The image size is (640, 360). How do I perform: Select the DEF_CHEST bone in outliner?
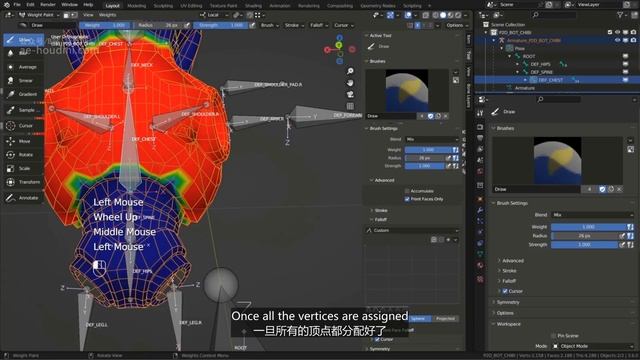point(550,80)
